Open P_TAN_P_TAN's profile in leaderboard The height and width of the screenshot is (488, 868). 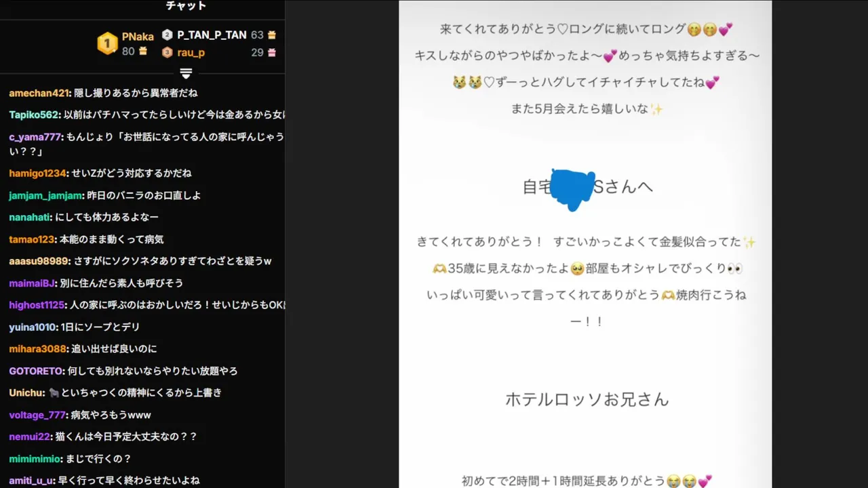pyautogui.click(x=212, y=35)
